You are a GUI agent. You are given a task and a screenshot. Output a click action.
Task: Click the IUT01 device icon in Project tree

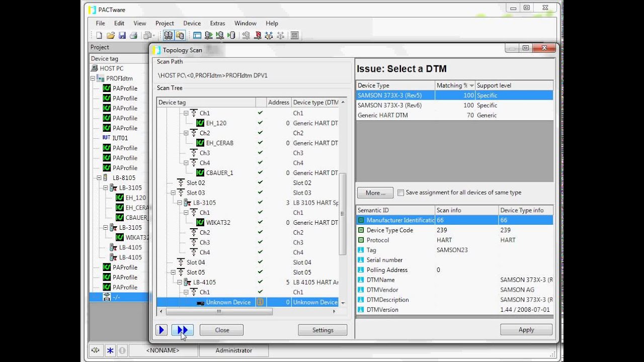(106, 138)
